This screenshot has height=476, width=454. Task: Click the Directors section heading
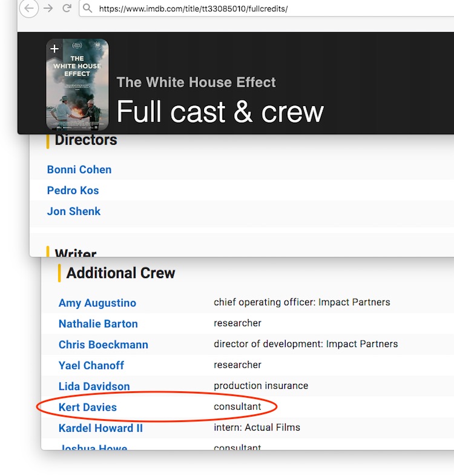pyautogui.click(x=86, y=140)
